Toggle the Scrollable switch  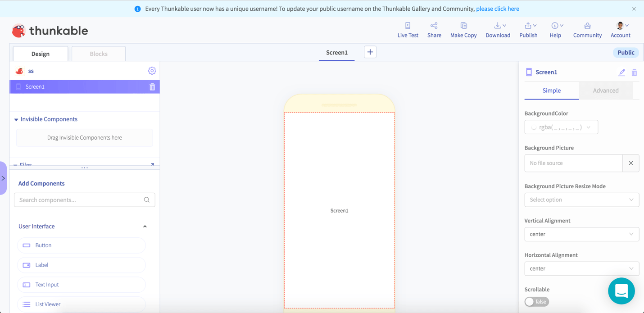[x=536, y=302]
